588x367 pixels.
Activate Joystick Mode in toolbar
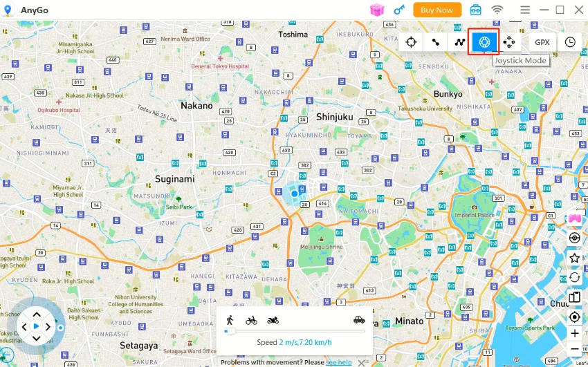coord(484,42)
